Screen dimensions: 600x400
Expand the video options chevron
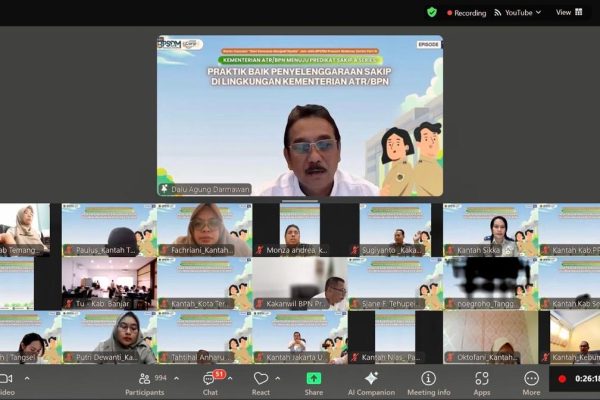(x=27, y=379)
